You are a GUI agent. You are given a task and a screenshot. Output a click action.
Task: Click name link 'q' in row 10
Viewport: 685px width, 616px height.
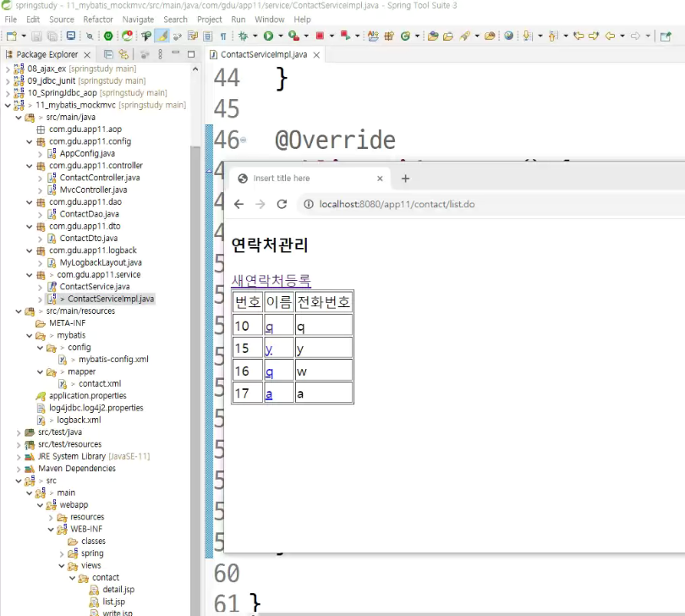[269, 326]
